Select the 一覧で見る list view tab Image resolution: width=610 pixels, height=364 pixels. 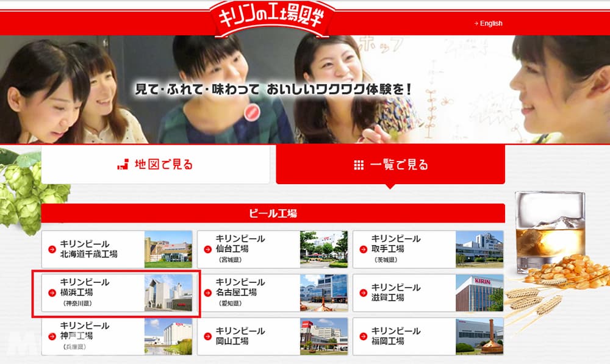point(390,165)
